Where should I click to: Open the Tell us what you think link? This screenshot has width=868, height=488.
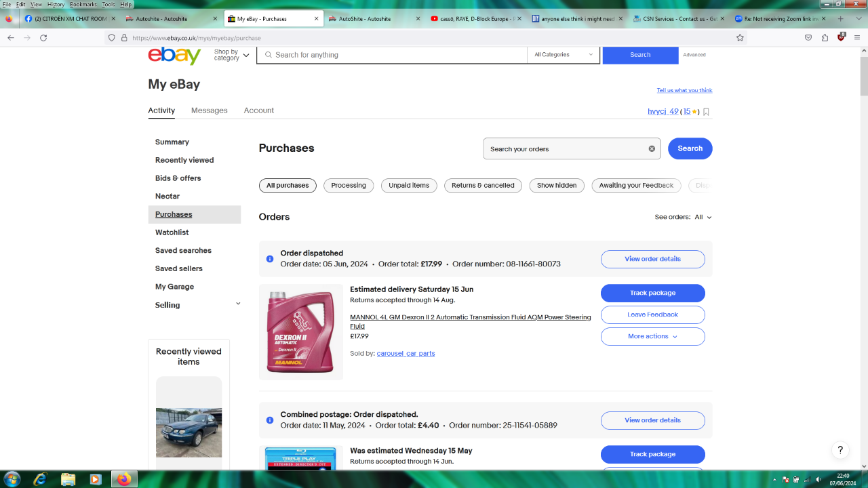pyautogui.click(x=684, y=90)
